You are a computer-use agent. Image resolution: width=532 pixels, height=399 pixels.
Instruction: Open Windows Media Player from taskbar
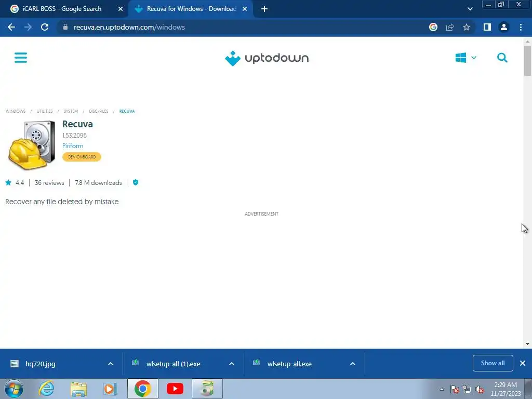[110, 389]
